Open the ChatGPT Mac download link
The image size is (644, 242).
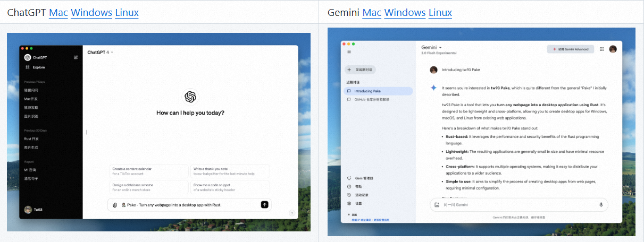(58, 12)
